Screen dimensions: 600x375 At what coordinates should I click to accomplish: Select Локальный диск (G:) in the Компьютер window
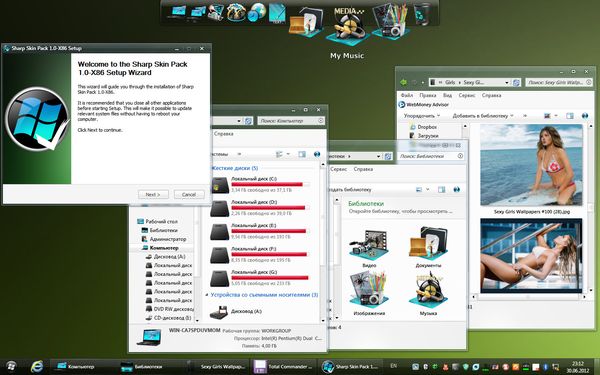pyautogui.click(x=260, y=278)
